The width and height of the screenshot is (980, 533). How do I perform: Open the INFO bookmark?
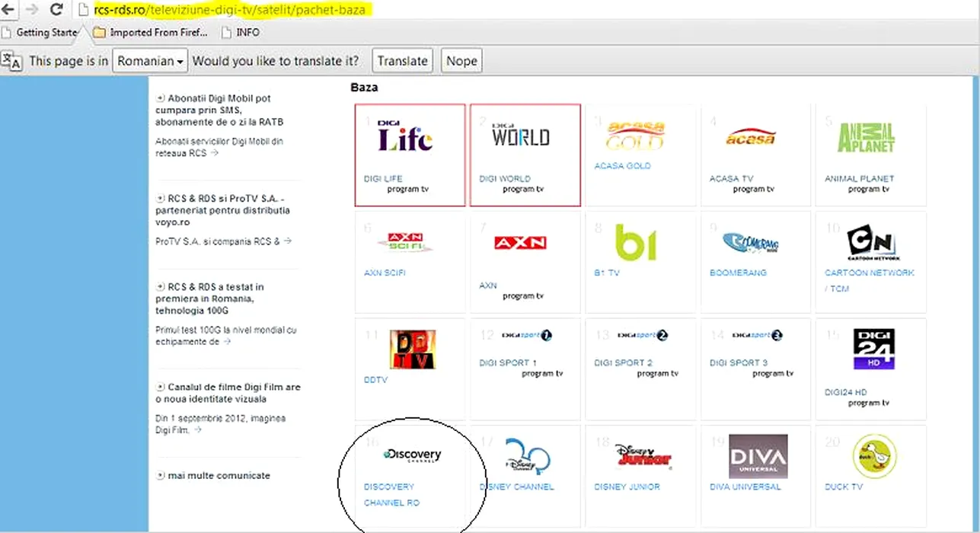tap(241, 33)
